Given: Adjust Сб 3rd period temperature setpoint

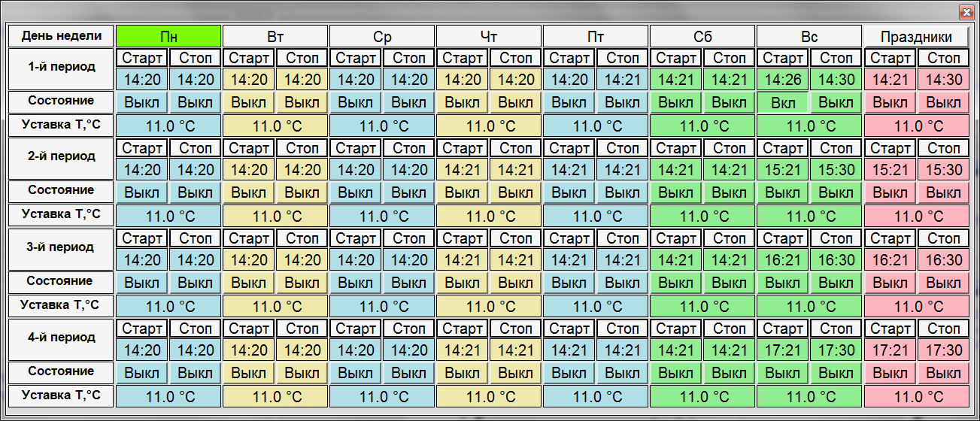Looking at the screenshot, I should [x=702, y=306].
